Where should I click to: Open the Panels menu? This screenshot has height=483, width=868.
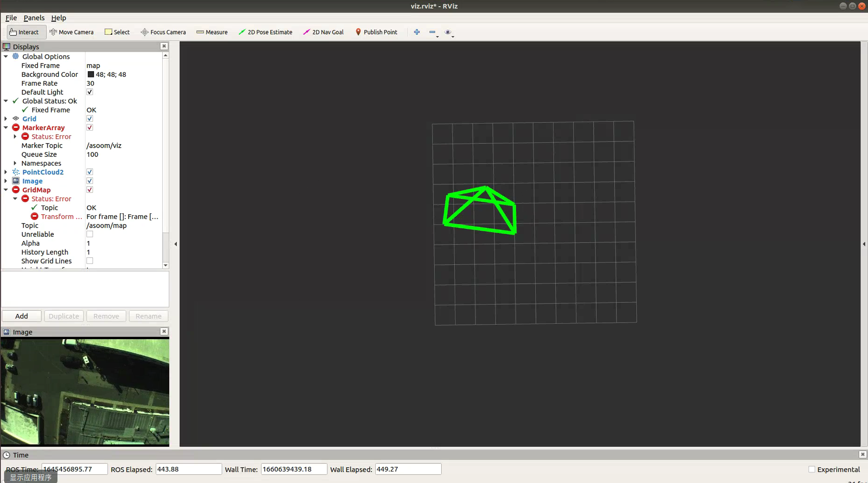click(34, 18)
